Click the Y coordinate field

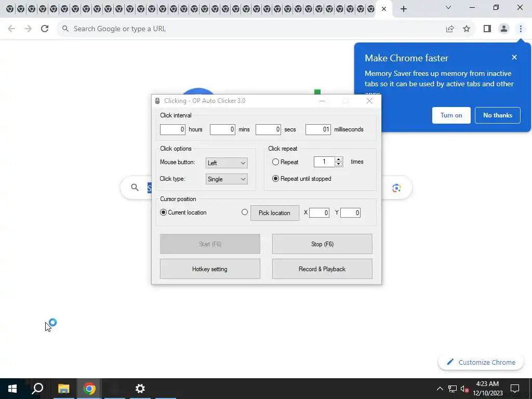coord(350,212)
